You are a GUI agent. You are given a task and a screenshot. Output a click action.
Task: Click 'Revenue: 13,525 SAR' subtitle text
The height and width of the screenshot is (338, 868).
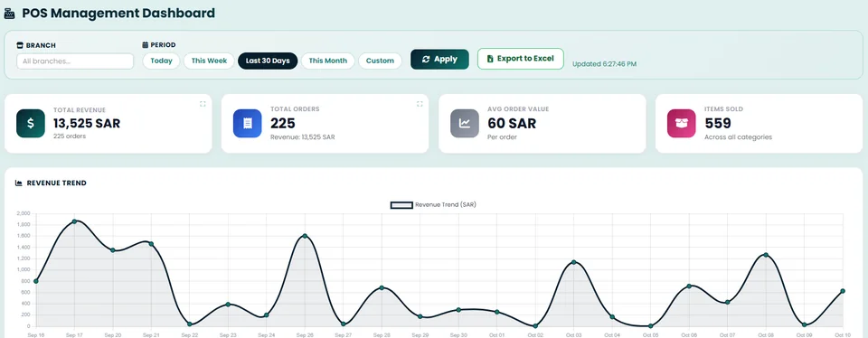click(x=303, y=137)
